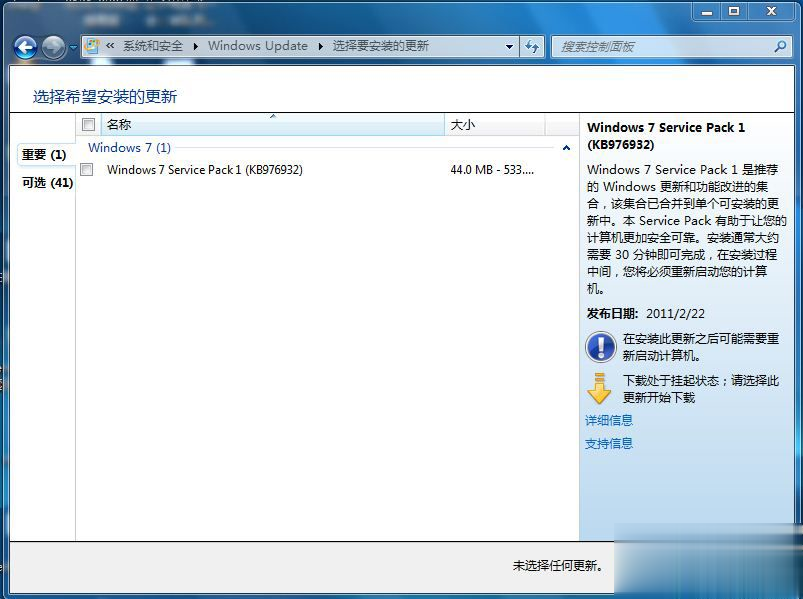Select Windows 7 Service Pack 1 (KB976932) row

pyautogui.click(x=327, y=169)
